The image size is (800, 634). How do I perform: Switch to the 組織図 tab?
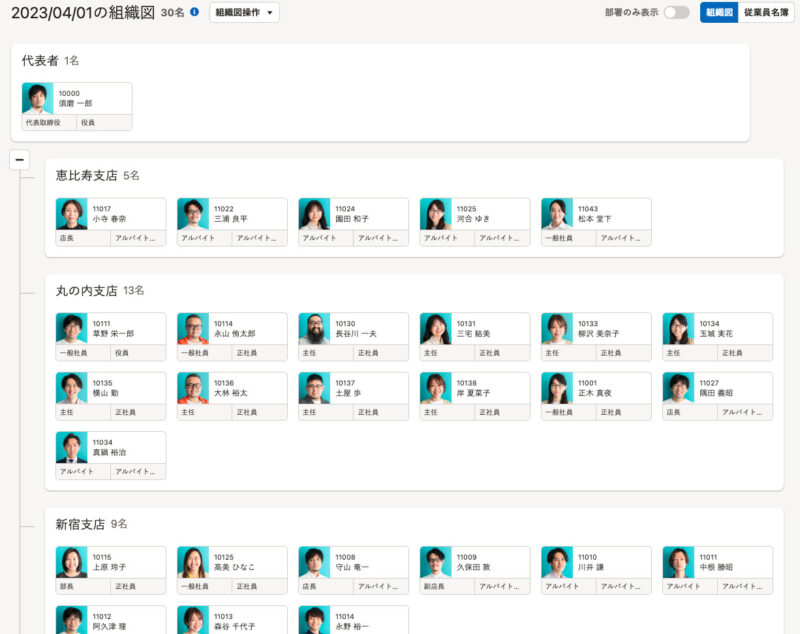(x=718, y=13)
